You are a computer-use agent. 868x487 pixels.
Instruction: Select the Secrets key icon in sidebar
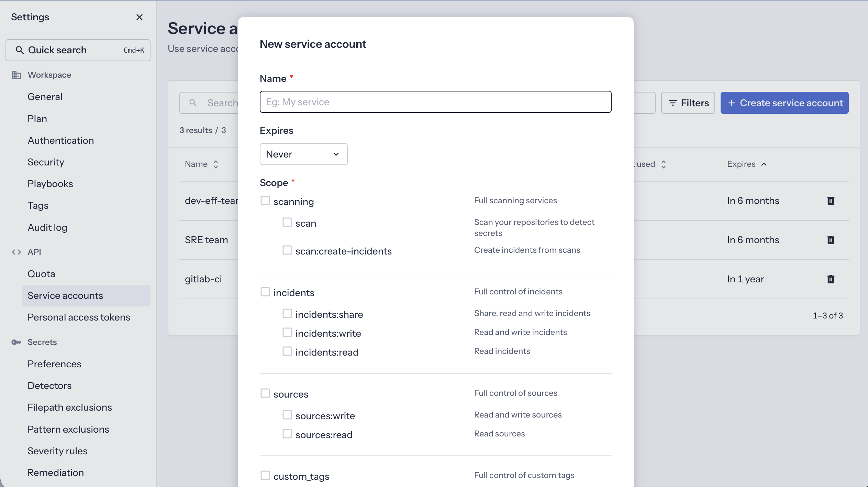(16, 342)
